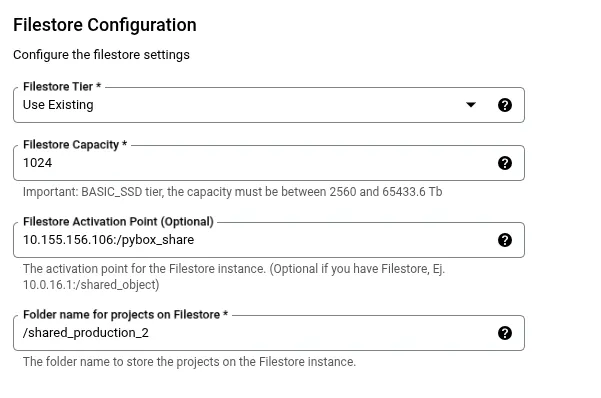The height and width of the screenshot is (398, 601).
Task: Select the /shared_production_2 folder name field
Action: pyautogui.click(x=269, y=333)
